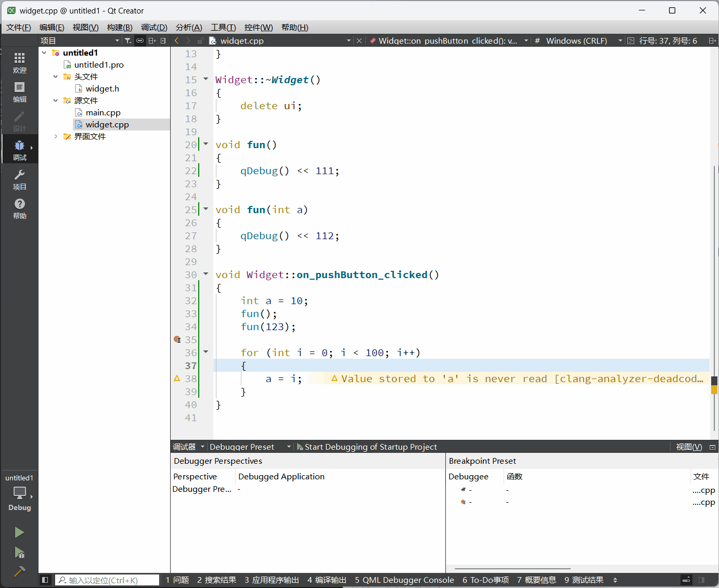The image size is (719, 588).
Task: Open the 文件(F) menu
Action: coord(19,28)
